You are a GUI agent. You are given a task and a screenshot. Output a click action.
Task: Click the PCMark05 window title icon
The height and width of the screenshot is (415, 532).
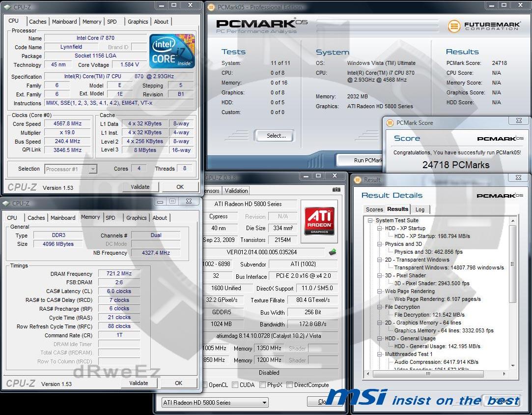pyautogui.click(x=211, y=7)
